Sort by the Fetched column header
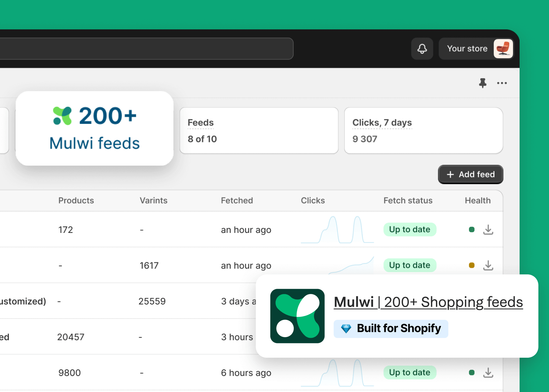 pos(237,201)
